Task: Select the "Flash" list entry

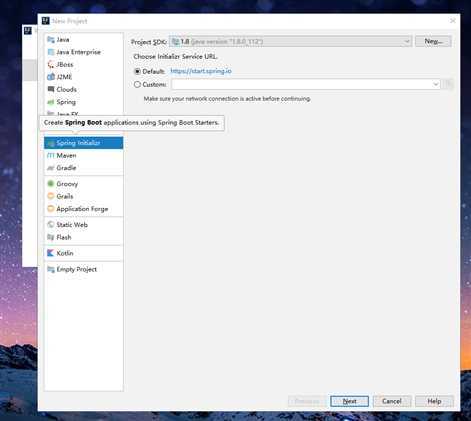Action: click(83, 237)
